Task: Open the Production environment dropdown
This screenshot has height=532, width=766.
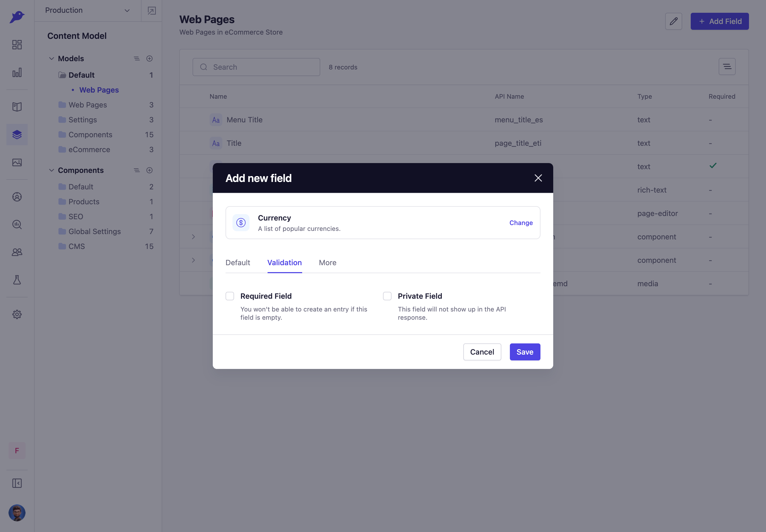Action: (88, 10)
